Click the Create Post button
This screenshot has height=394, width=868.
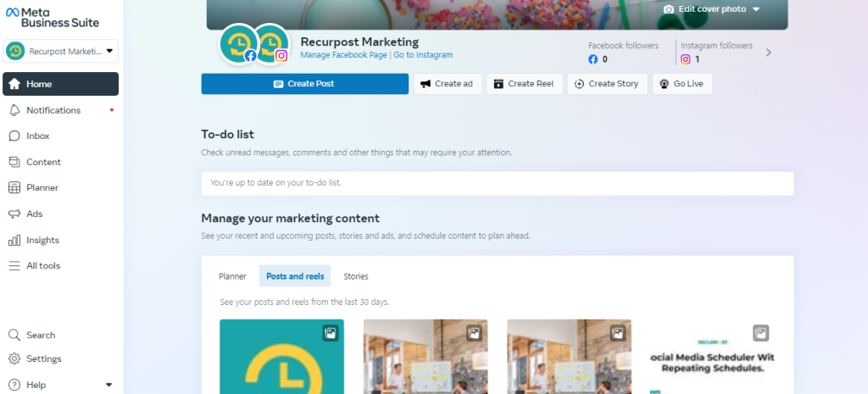(305, 84)
